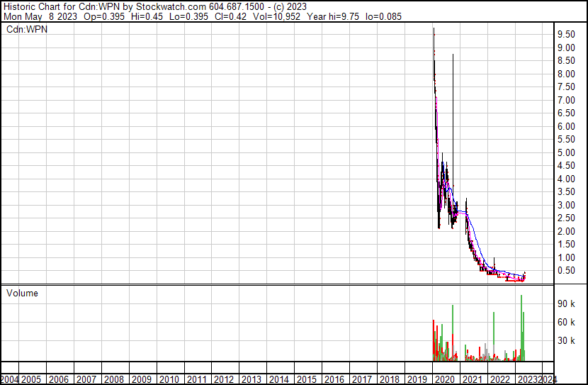Screen dimensions: 588x385
Task: Click the 2017 year label on the timeline
Action: (x=362, y=379)
